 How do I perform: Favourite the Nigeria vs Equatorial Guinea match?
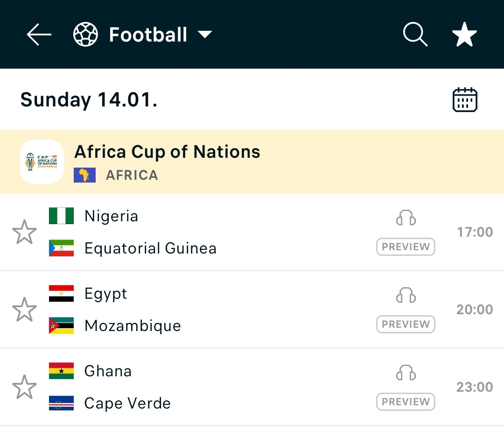pyautogui.click(x=24, y=232)
